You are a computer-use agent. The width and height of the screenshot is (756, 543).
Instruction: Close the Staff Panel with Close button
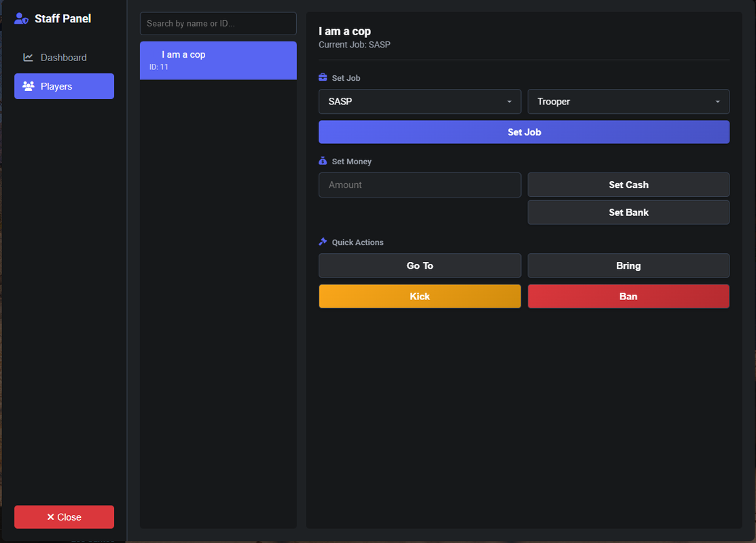pos(64,517)
